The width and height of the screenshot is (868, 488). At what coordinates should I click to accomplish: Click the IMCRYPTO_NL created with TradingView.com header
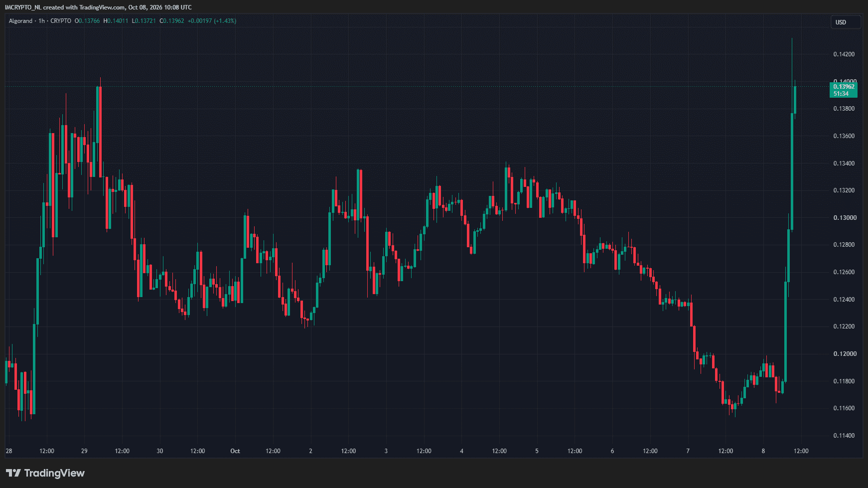point(98,7)
